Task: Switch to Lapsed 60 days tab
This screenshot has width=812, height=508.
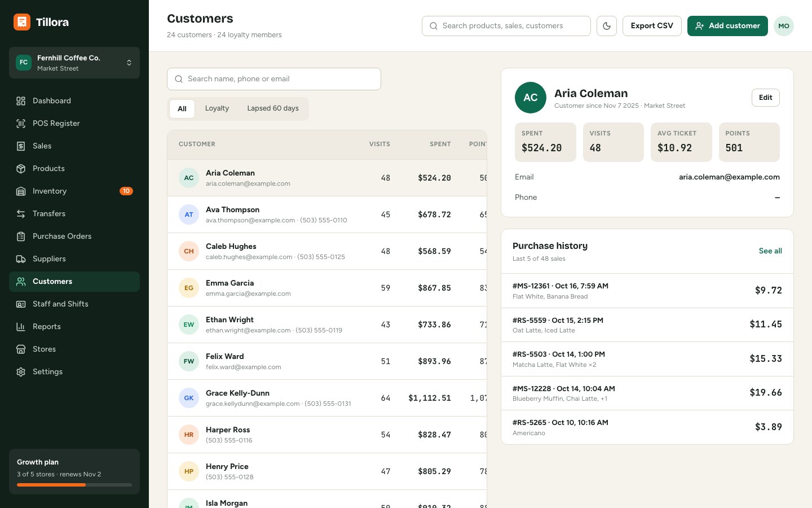Action: coord(273,109)
